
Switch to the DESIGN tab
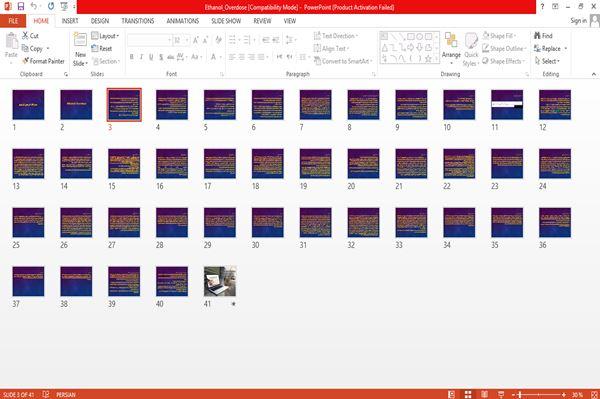point(100,21)
